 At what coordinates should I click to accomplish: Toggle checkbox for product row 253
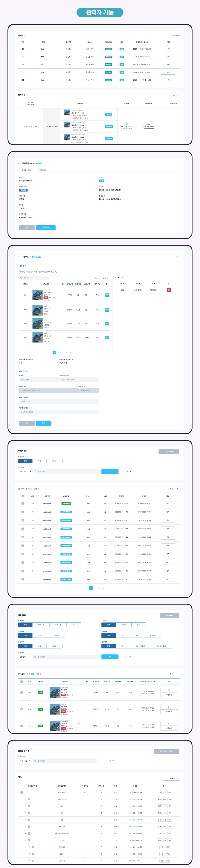(x=21, y=726)
